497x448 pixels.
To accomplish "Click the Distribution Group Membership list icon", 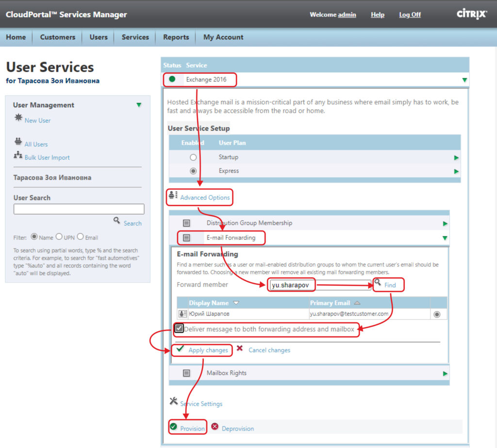I will pyautogui.click(x=186, y=223).
